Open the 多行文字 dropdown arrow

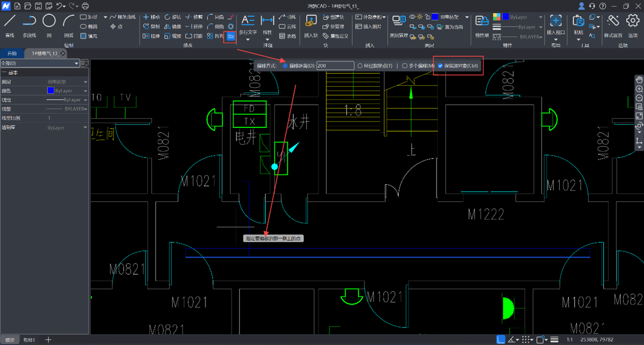click(x=248, y=40)
